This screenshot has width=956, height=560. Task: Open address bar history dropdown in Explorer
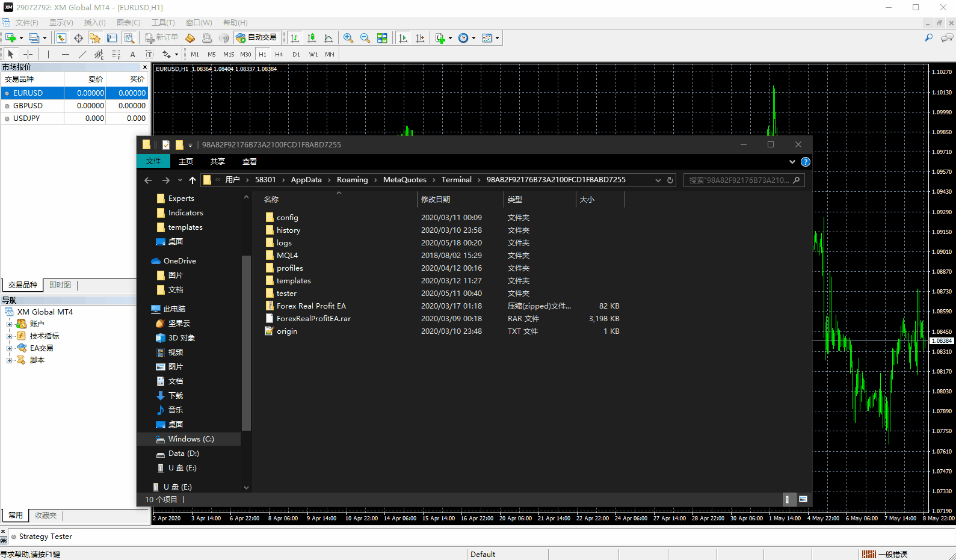coord(658,180)
